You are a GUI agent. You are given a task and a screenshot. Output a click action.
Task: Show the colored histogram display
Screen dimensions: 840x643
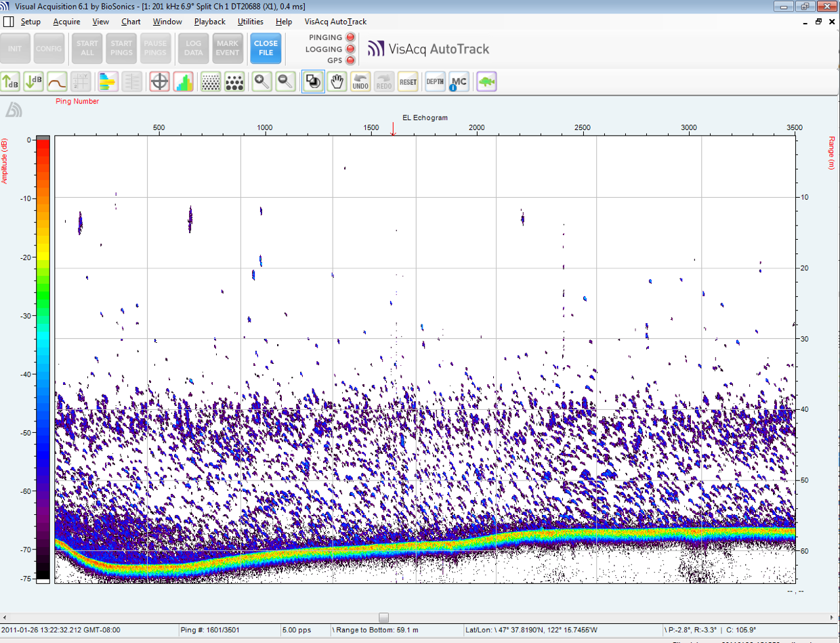pos(184,82)
